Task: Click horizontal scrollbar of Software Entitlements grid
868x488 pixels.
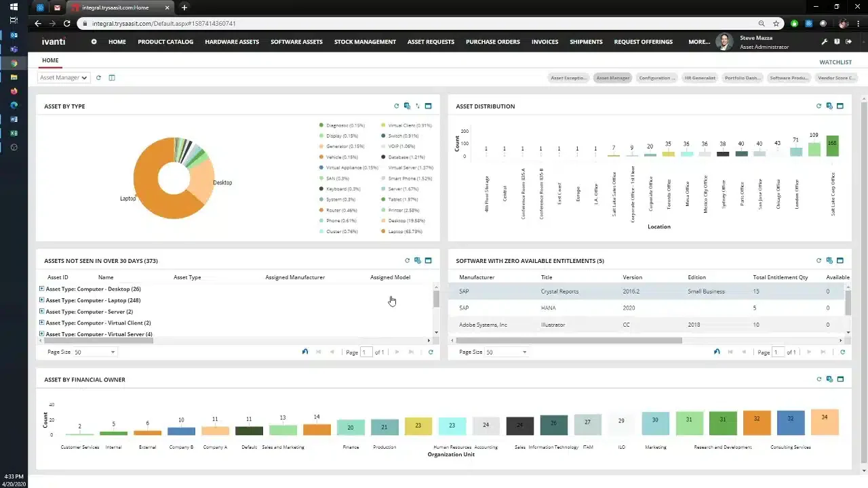Action: coord(569,340)
